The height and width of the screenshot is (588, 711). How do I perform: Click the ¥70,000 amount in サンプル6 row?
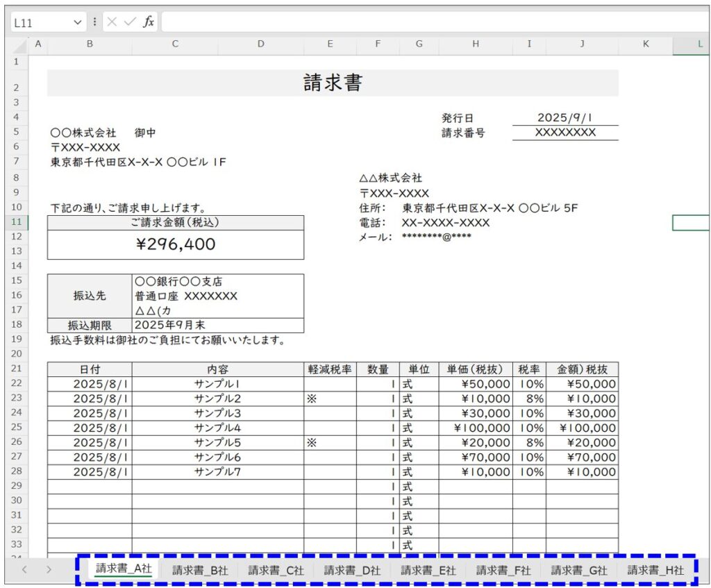coord(583,457)
